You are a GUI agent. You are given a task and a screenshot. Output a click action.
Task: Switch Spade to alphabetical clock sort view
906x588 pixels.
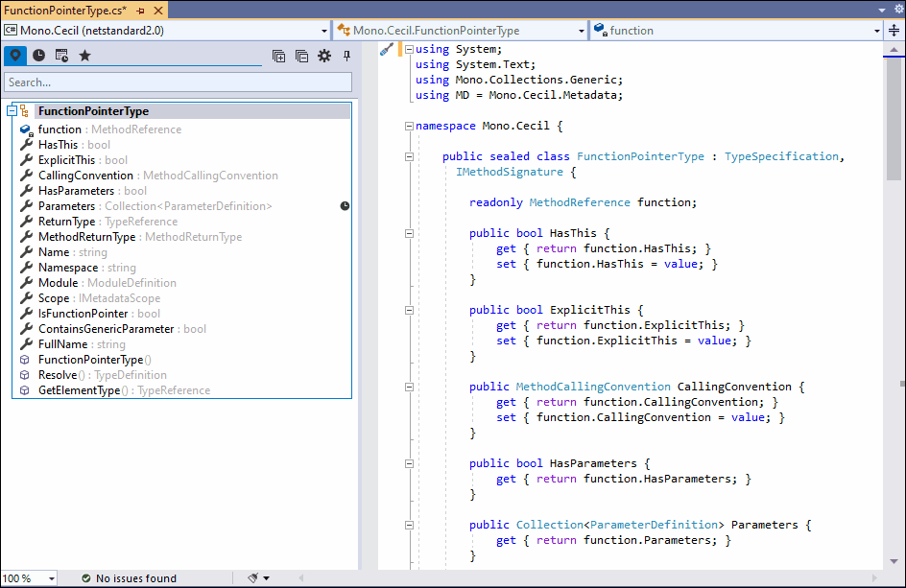click(x=38, y=56)
